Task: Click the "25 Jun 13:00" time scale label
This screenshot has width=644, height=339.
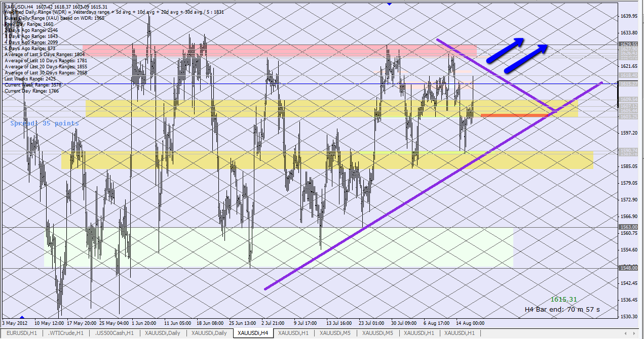Action: (x=243, y=322)
